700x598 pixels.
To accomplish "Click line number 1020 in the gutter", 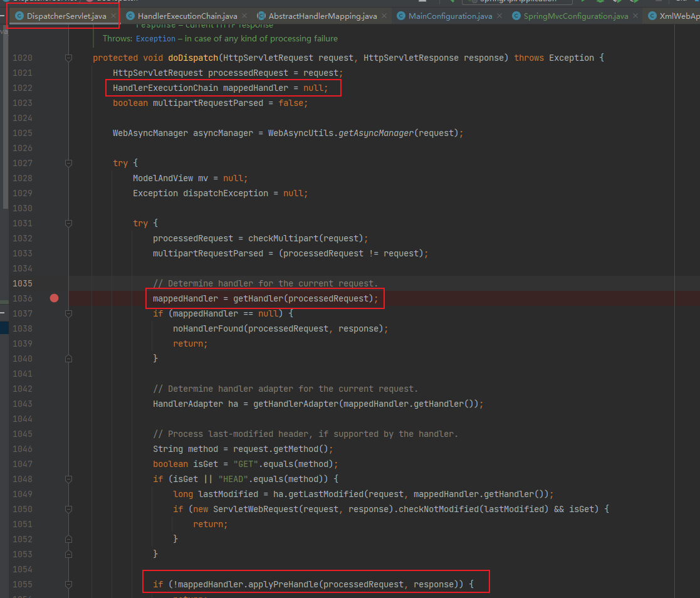I will [23, 58].
